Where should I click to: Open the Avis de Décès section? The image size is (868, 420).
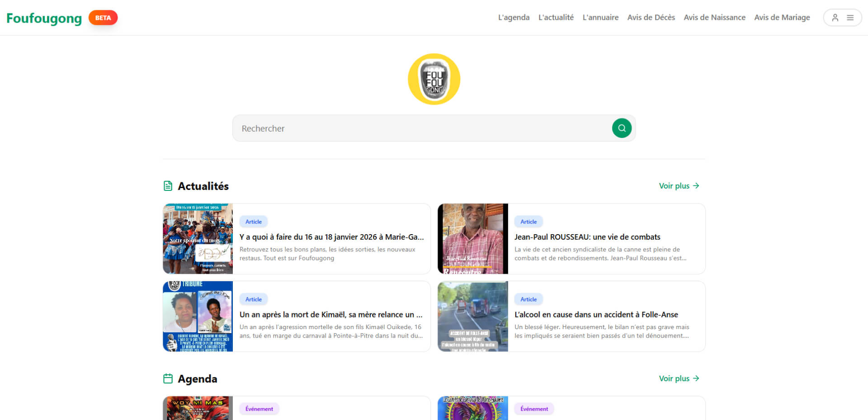pyautogui.click(x=651, y=17)
